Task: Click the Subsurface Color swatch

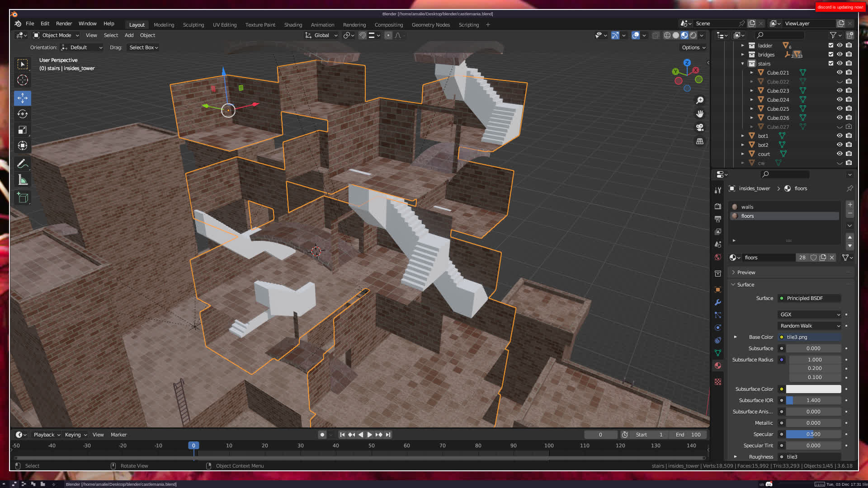Action: 813,389
